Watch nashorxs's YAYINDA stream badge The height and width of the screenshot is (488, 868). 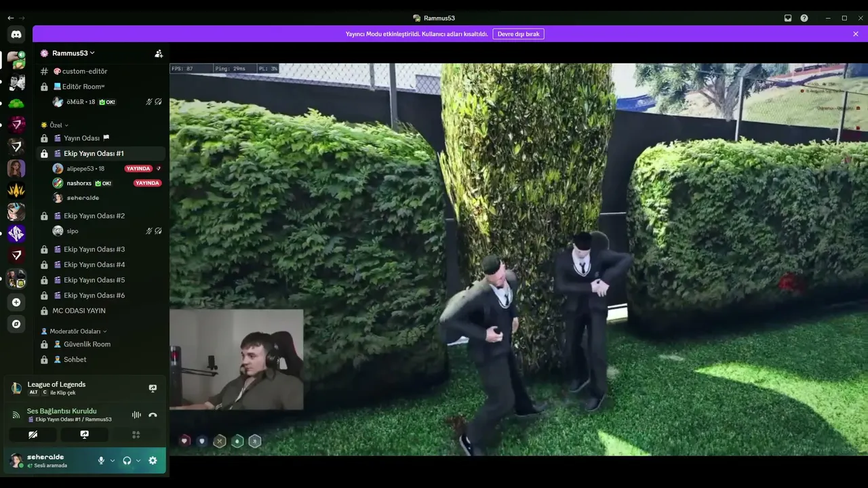[147, 183]
